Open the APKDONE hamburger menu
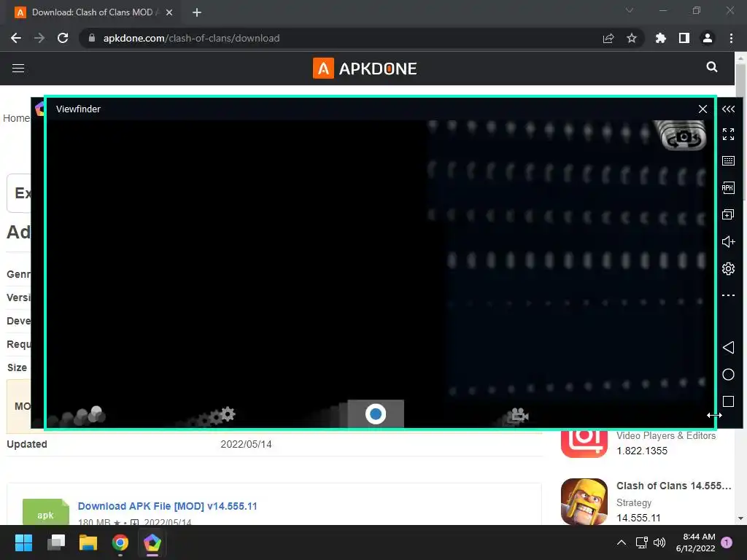Viewport: 747px width, 560px height. point(18,68)
